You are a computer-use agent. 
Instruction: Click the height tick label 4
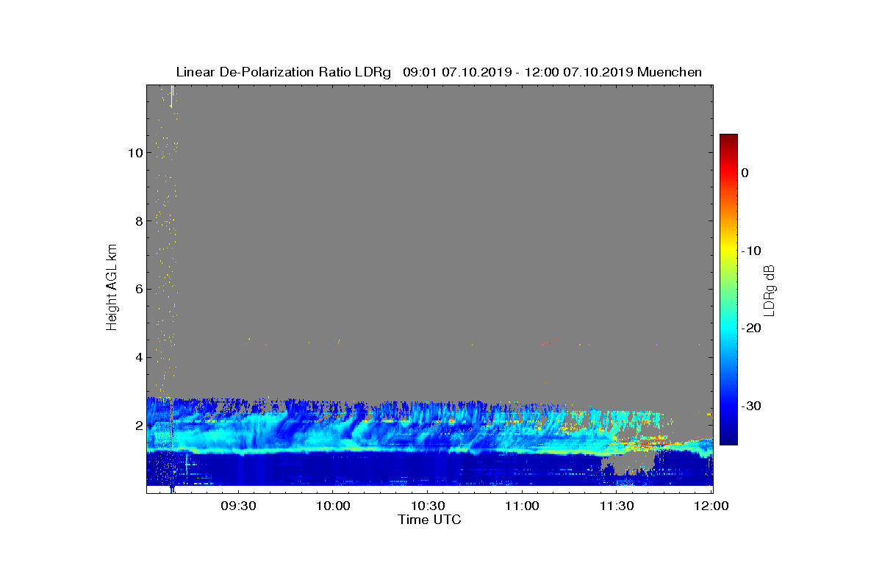tap(137, 358)
